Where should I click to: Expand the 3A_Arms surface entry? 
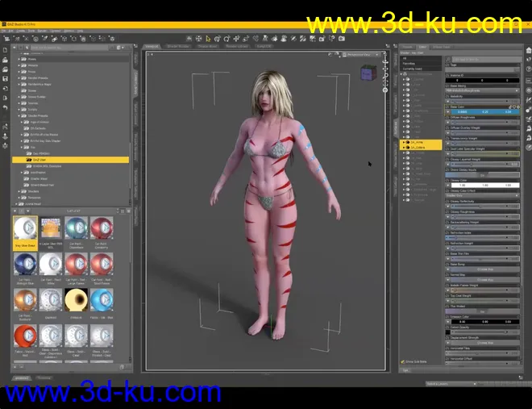coord(405,142)
